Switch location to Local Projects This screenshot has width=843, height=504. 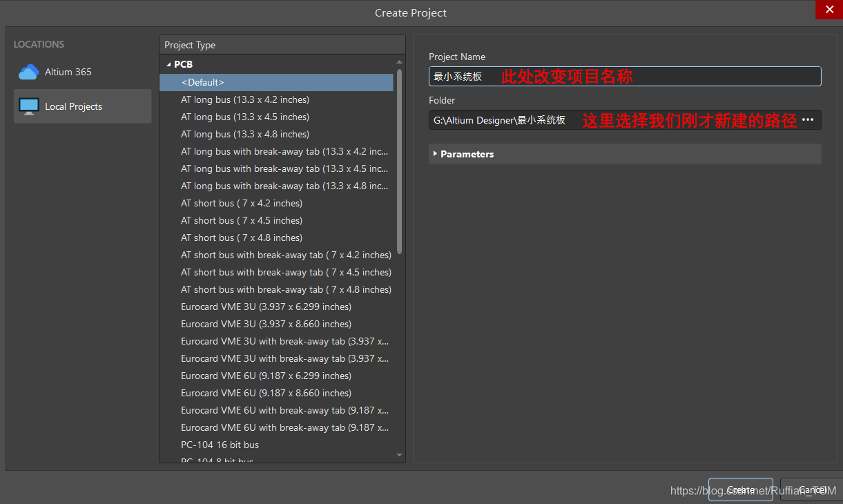[83, 106]
